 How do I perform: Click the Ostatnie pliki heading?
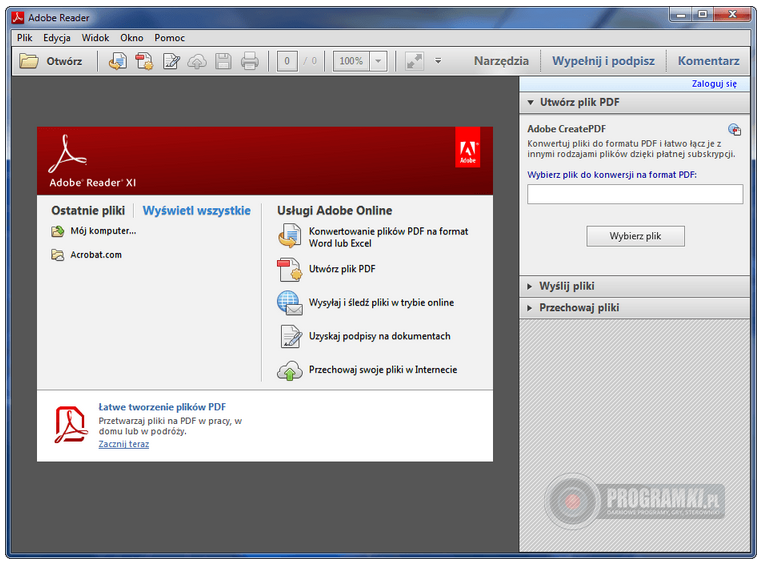[x=88, y=211]
